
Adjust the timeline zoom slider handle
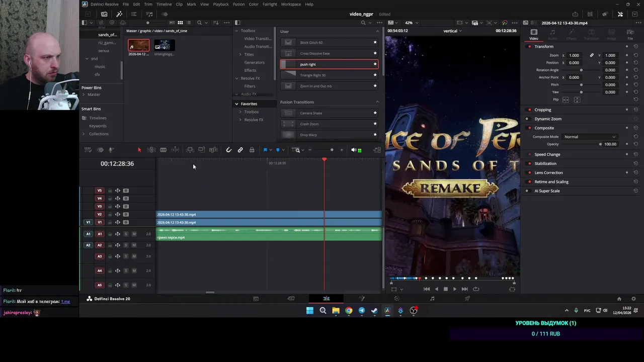[332, 150]
